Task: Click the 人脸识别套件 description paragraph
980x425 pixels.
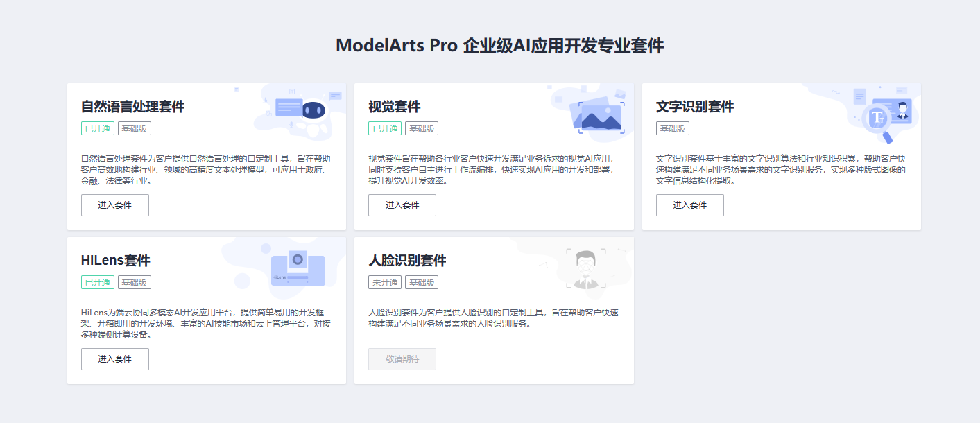Action: click(494, 318)
